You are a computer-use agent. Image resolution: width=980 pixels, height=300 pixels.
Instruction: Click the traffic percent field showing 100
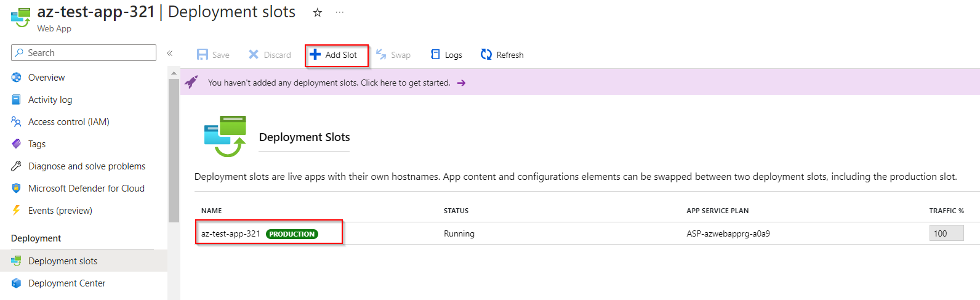946,233
